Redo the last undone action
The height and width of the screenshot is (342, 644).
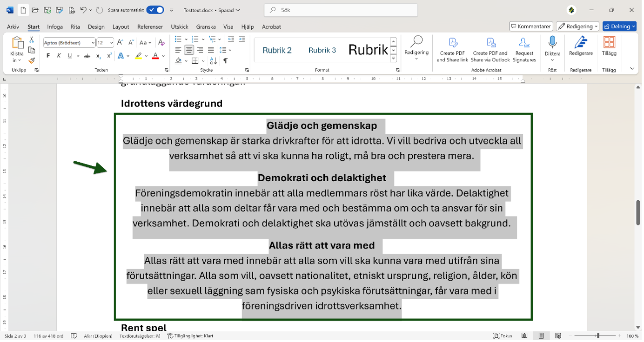click(x=100, y=10)
